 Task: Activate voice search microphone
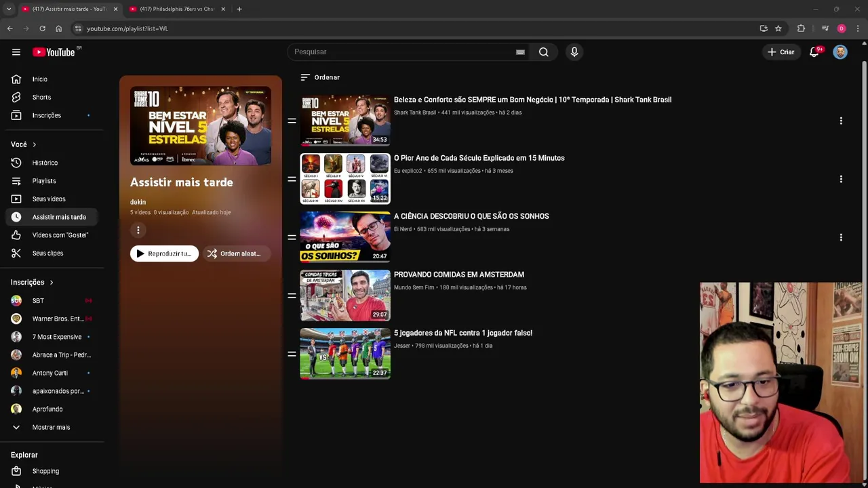[x=574, y=52]
